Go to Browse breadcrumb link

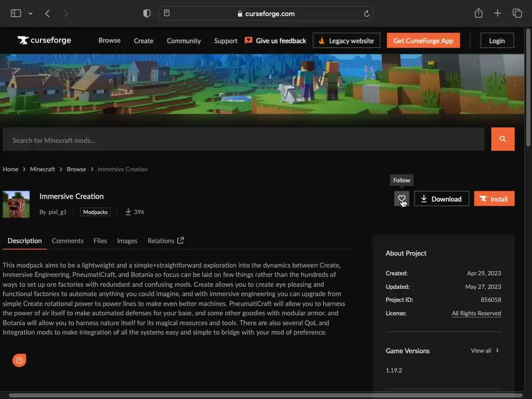(x=76, y=169)
